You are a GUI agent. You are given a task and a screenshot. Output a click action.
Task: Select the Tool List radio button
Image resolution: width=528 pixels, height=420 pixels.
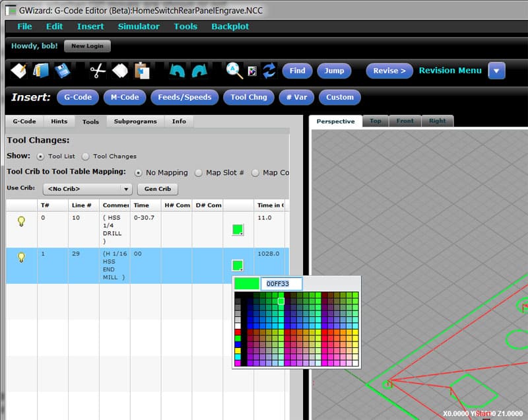coord(40,156)
